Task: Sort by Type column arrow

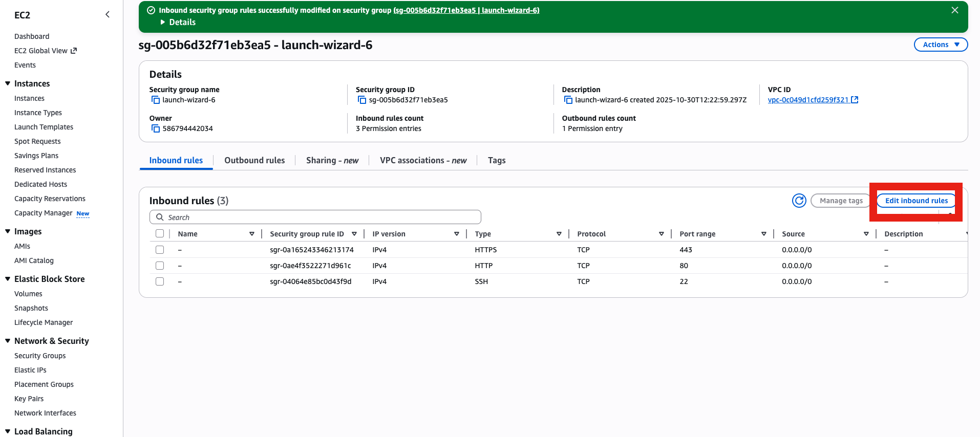Action: click(559, 234)
